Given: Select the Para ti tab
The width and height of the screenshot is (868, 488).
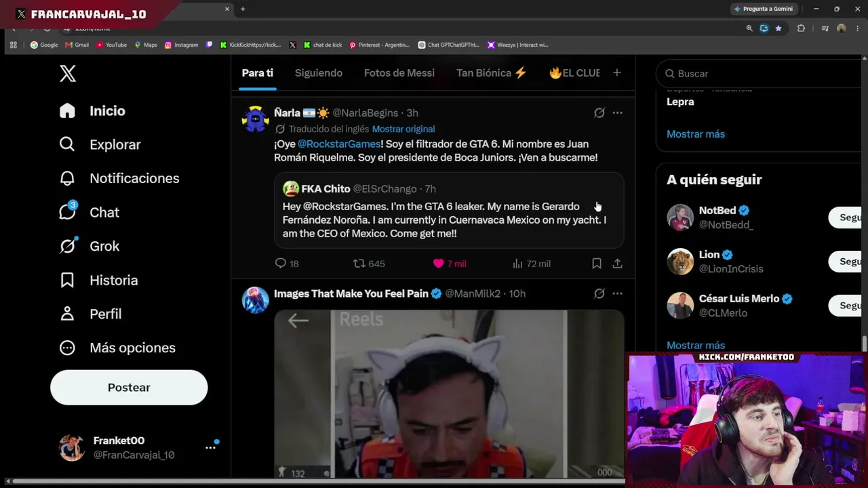Looking at the screenshot, I should coord(258,73).
